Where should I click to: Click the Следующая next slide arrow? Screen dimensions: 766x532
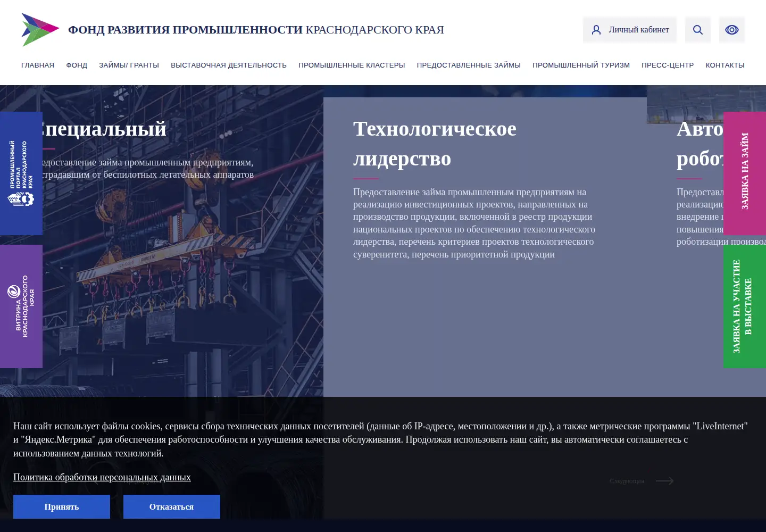664,481
